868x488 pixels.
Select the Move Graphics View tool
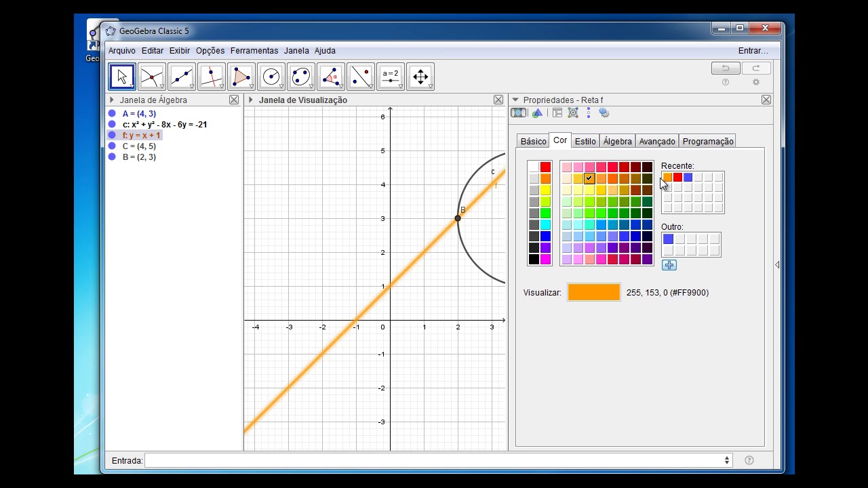point(420,77)
